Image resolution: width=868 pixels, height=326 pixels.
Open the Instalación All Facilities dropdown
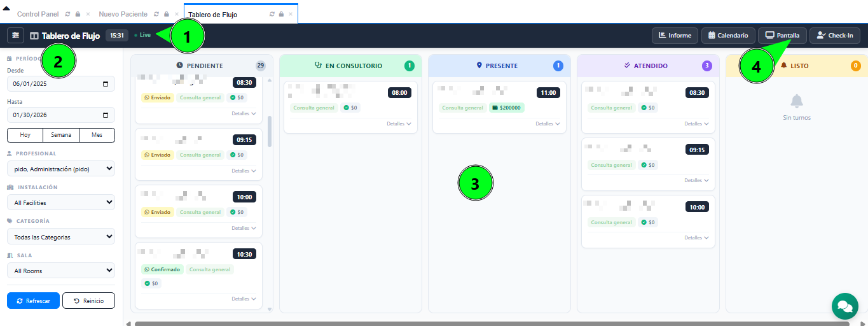click(61, 202)
